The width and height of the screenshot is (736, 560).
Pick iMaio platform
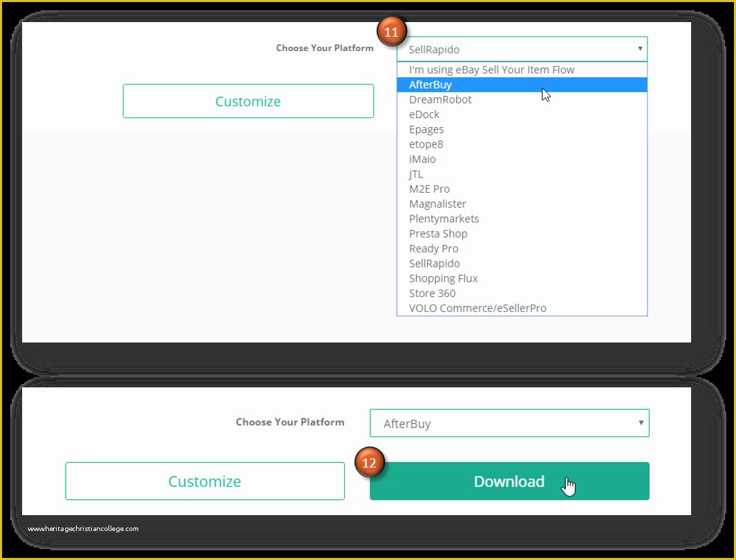(x=522, y=159)
